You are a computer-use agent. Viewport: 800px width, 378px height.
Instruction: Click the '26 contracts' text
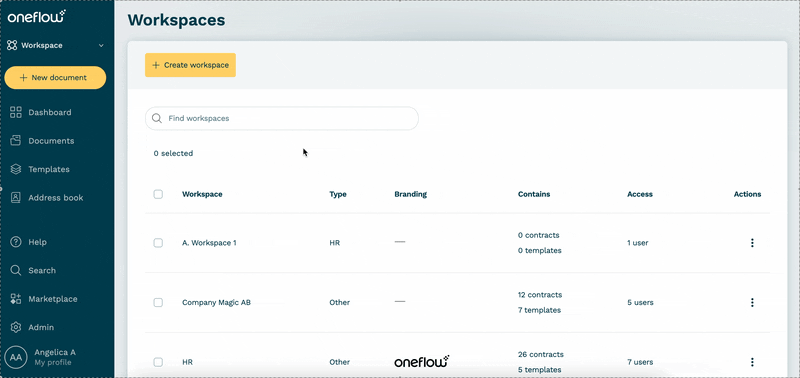pyautogui.click(x=541, y=355)
